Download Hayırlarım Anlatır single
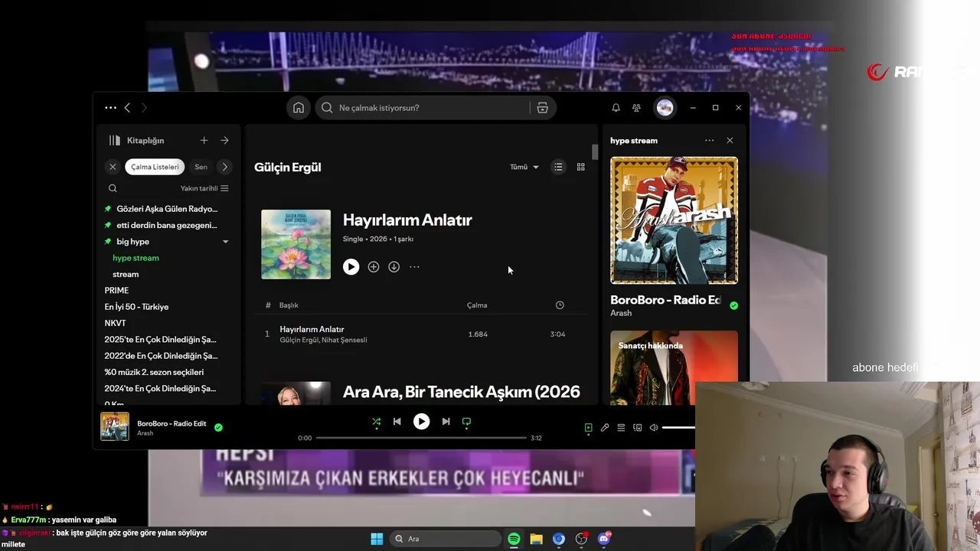 [x=394, y=267]
